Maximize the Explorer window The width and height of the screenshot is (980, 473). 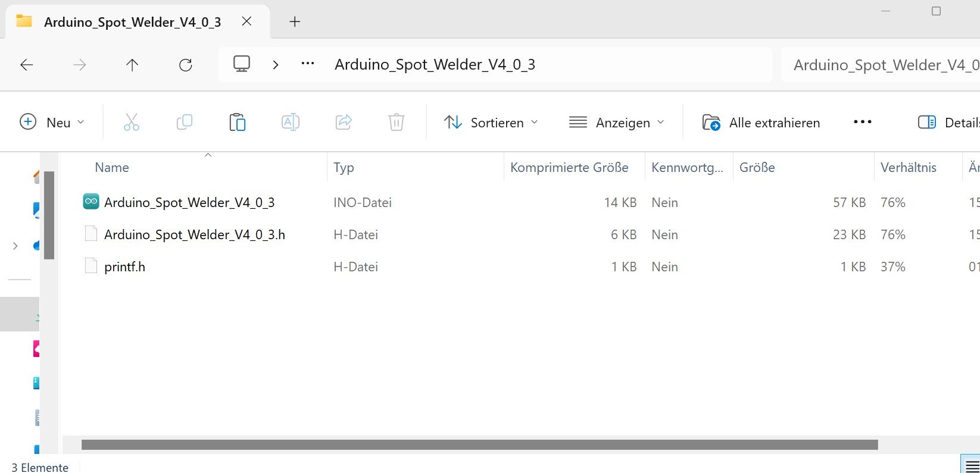936,11
